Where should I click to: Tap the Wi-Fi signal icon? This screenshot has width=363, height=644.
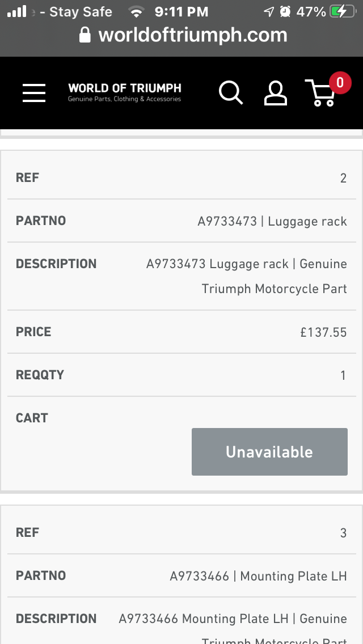(x=136, y=11)
